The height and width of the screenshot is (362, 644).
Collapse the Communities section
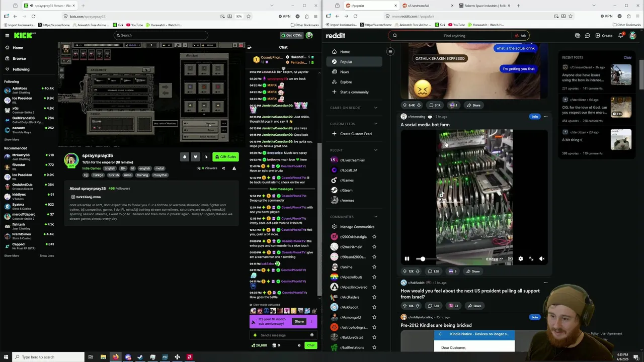(x=375, y=217)
